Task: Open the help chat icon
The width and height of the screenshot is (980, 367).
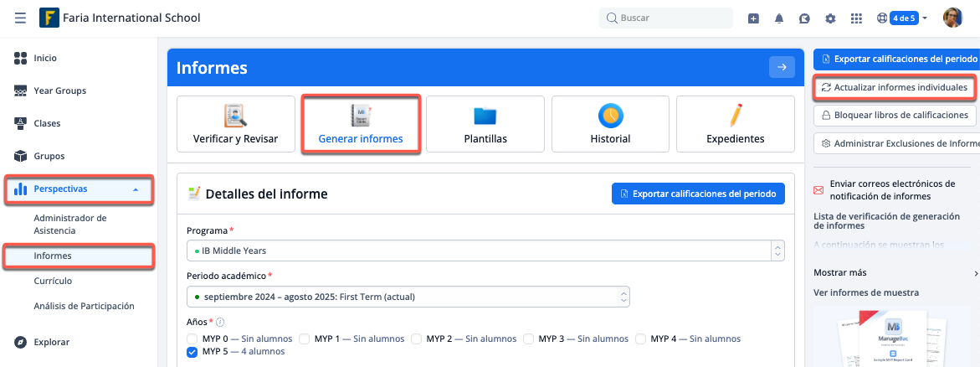Action: coord(804,18)
